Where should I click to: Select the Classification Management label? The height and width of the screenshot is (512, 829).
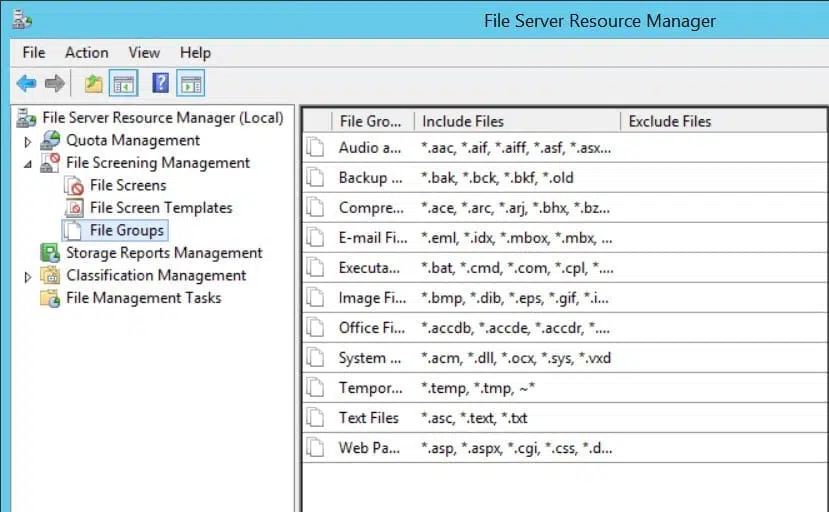pyautogui.click(x=156, y=276)
